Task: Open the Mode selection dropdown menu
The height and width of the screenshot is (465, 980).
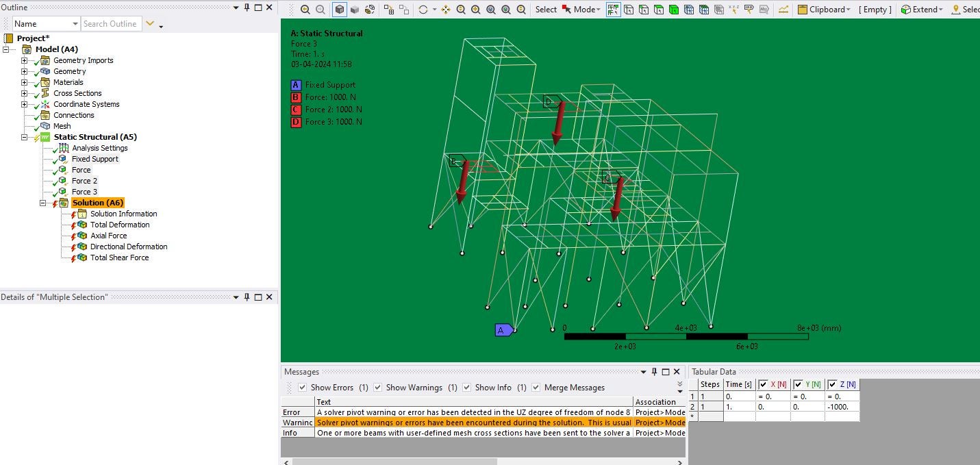Action: click(x=586, y=10)
